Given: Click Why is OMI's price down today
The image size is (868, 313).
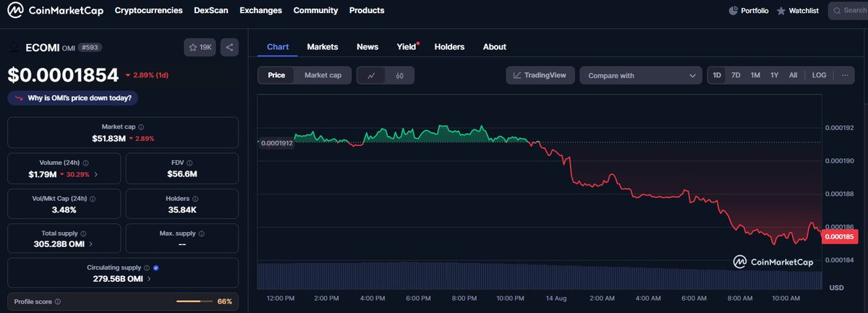Looking at the screenshot, I should (74, 98).
